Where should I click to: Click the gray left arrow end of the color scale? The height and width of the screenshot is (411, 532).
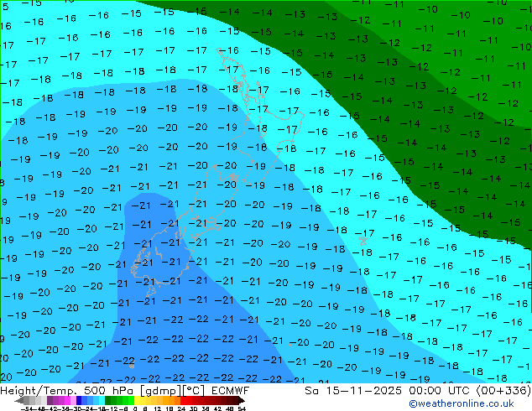tap(19, 401)
